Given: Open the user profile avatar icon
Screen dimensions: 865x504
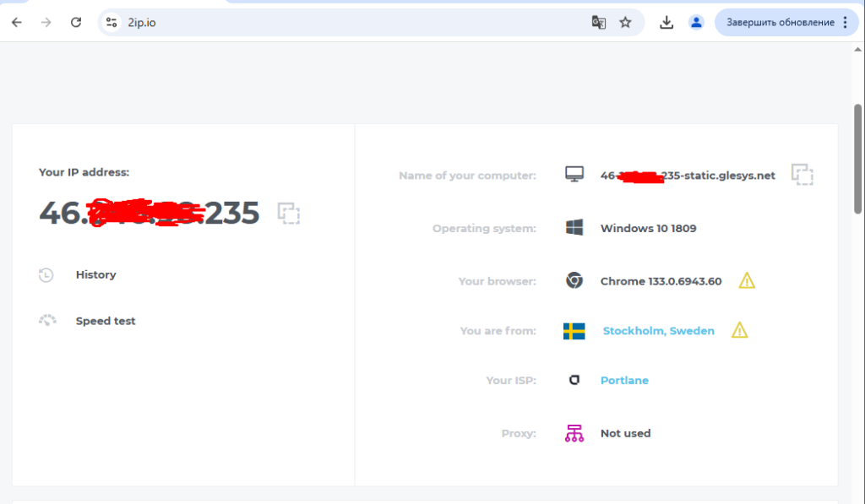Looking at the screenshot, I should [696, 23].
